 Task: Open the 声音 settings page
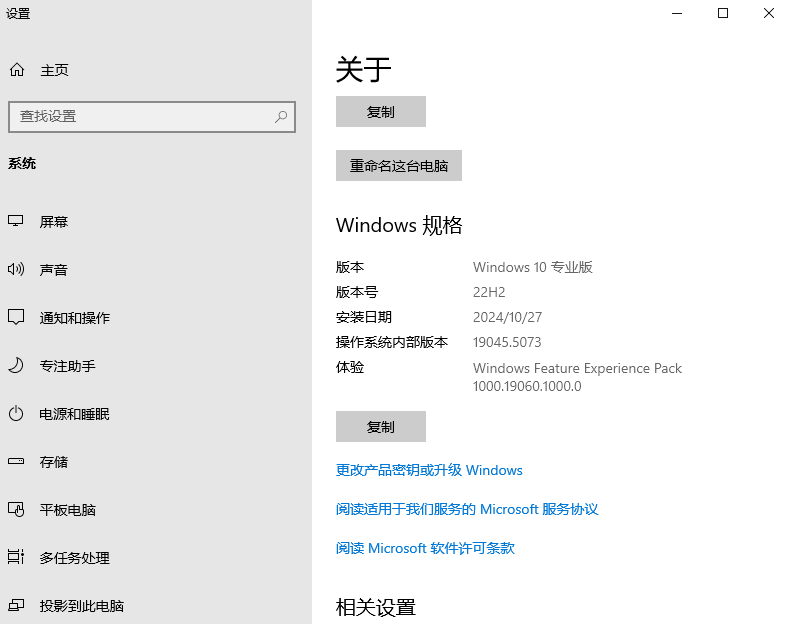coord(54,270)
